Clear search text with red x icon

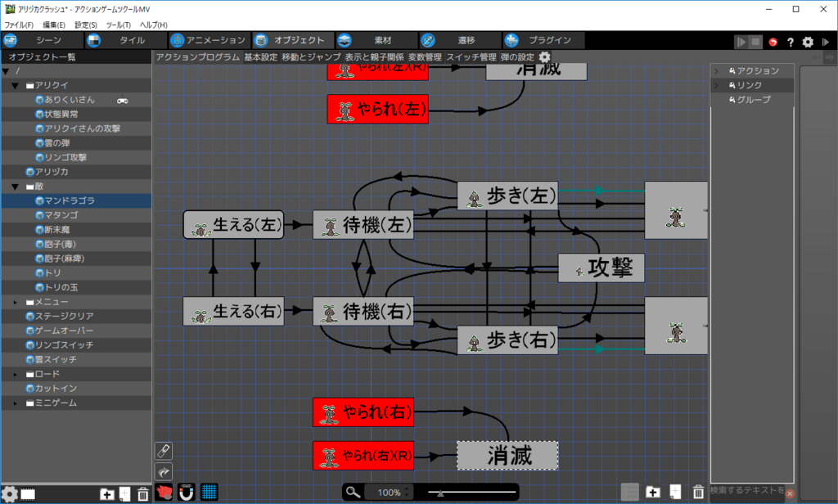point(790,493)
